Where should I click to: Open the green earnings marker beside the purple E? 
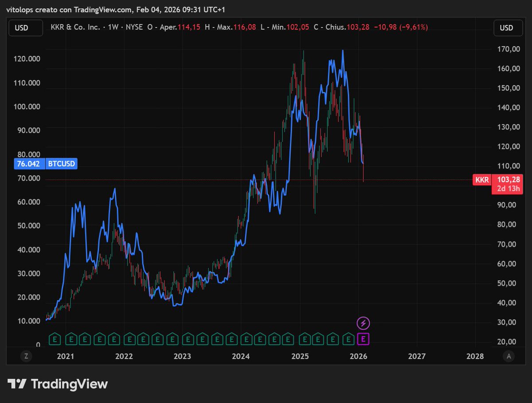point(348,339)
